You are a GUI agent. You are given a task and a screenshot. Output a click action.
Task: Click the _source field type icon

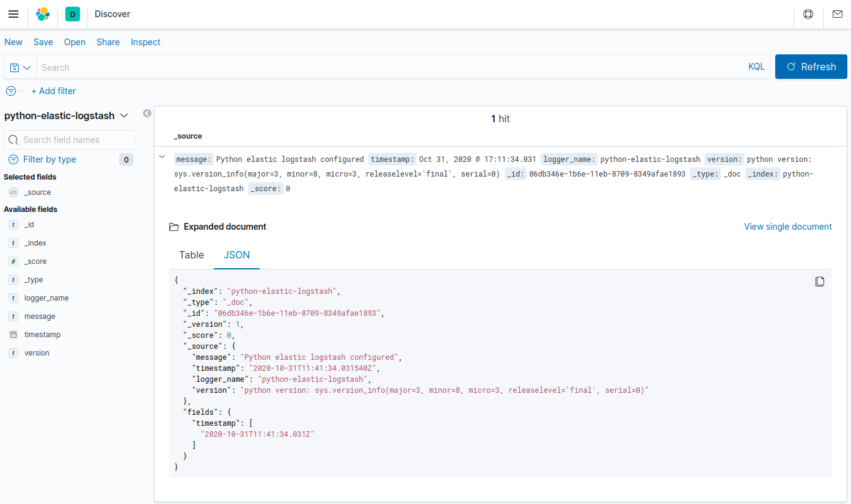pos(13,192)
